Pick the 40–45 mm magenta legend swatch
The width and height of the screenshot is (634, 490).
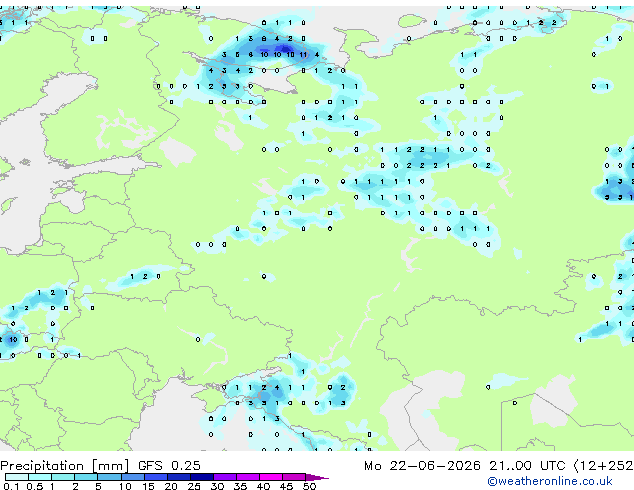[x=271, y=477]
